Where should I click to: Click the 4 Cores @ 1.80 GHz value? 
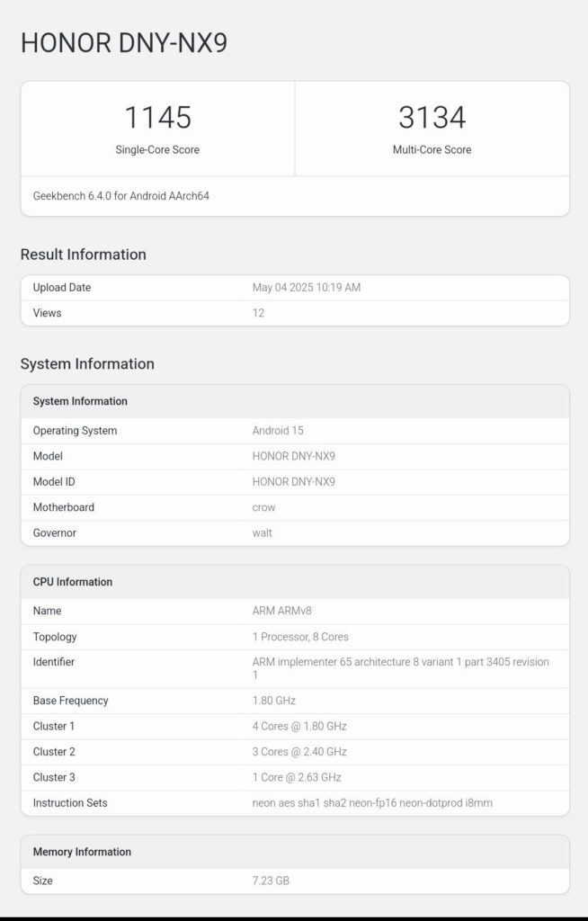click(299, 727)
